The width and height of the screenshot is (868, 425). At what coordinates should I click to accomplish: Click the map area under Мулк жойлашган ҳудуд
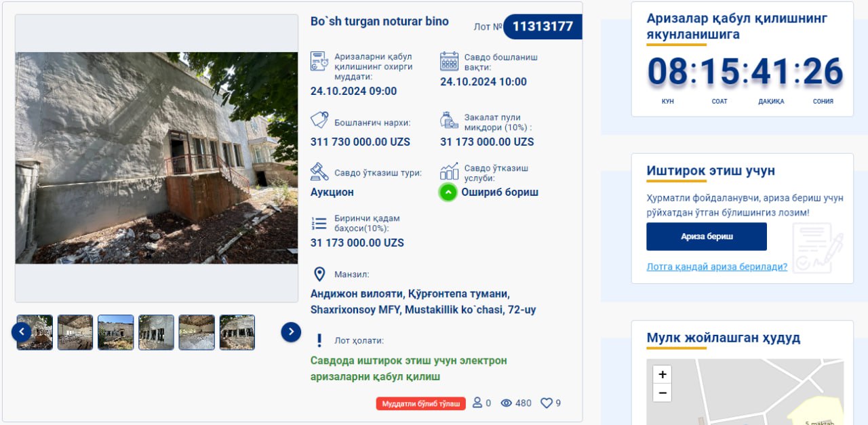745,392
